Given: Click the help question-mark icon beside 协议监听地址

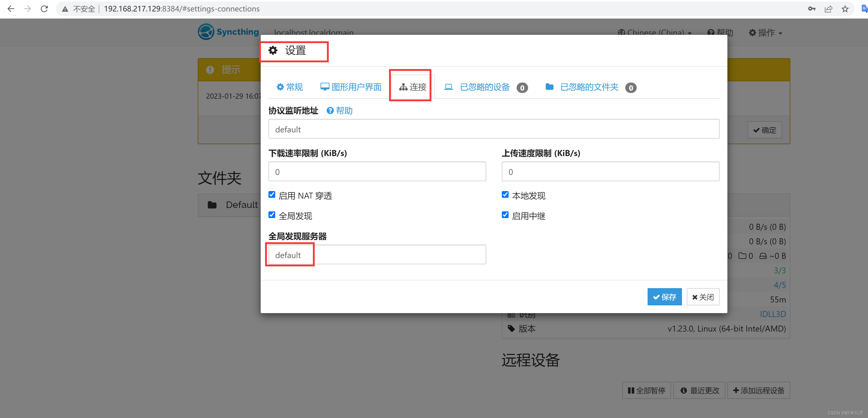Looking at the screenshot, I should pos(330,111).
